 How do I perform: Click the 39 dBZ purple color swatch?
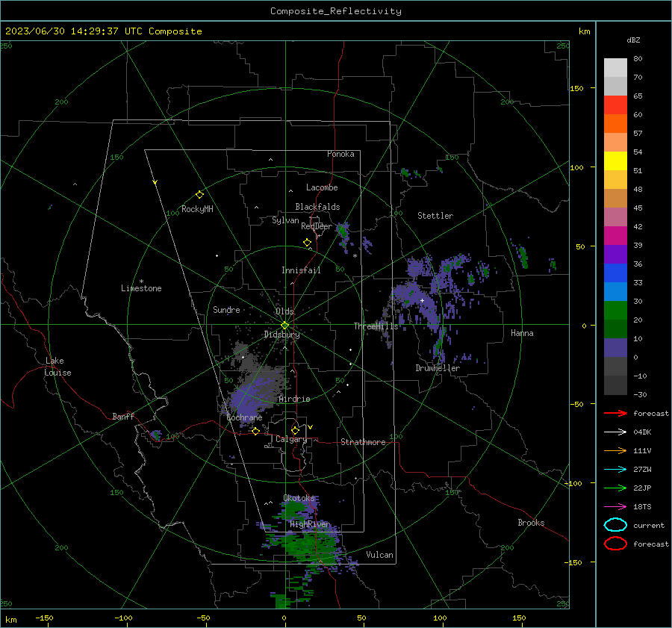(x=615, y=254)
